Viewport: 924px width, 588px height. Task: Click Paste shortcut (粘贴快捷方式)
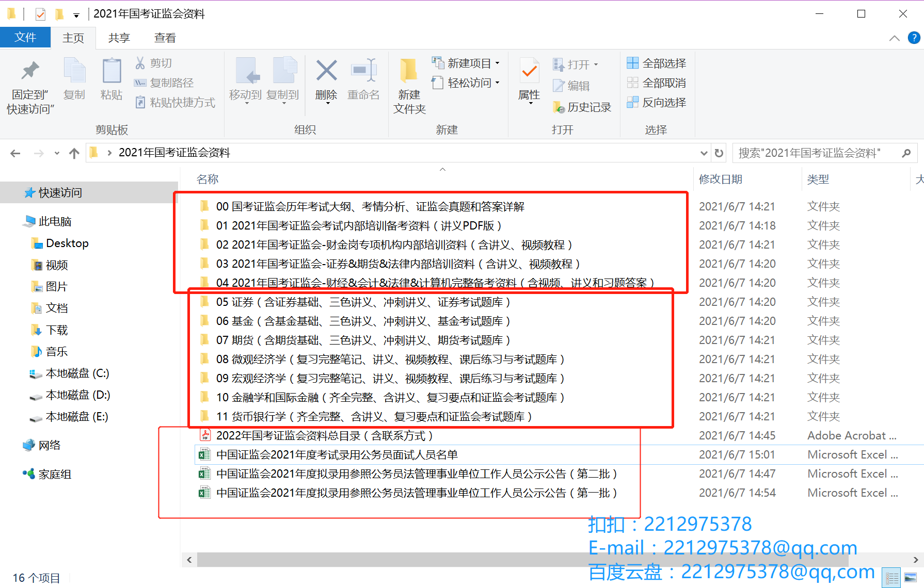tap(175, 103)
